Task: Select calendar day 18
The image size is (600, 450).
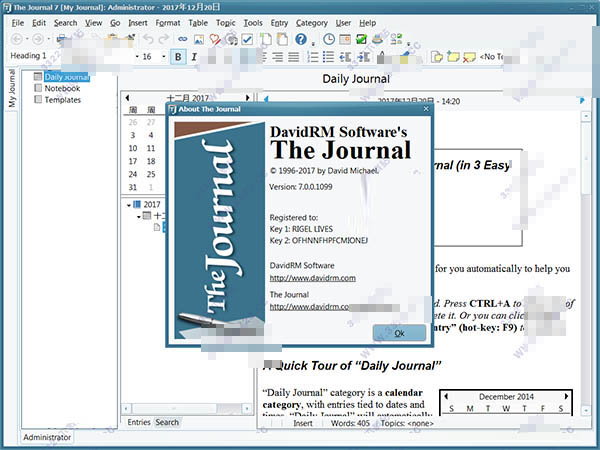Action: click(151, 161)
